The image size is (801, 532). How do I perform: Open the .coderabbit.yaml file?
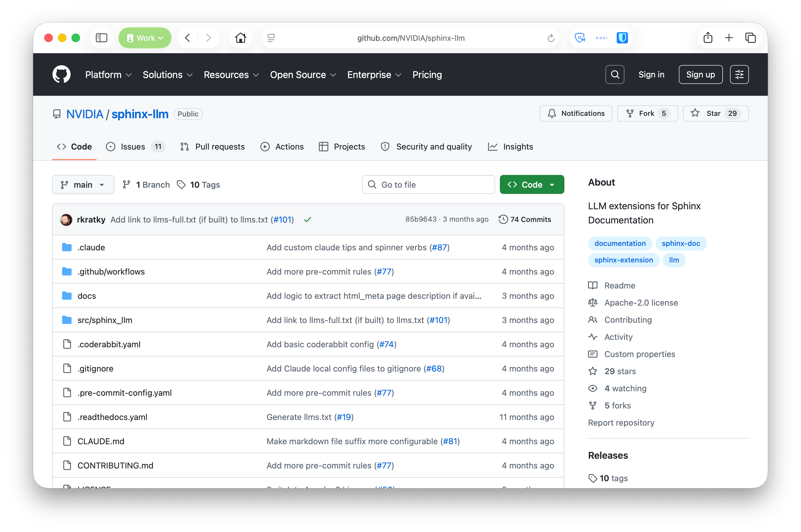click(x=109, y=344)
